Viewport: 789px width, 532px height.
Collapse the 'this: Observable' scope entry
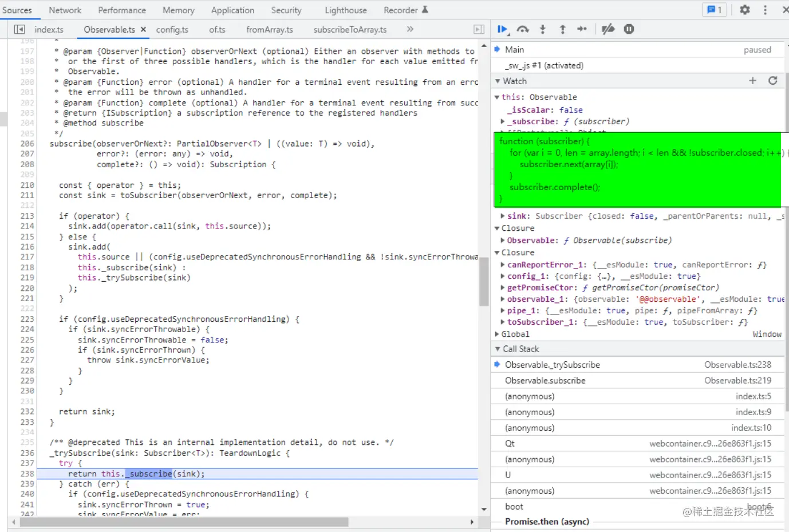pyautogui.click(x=497, y=97)
